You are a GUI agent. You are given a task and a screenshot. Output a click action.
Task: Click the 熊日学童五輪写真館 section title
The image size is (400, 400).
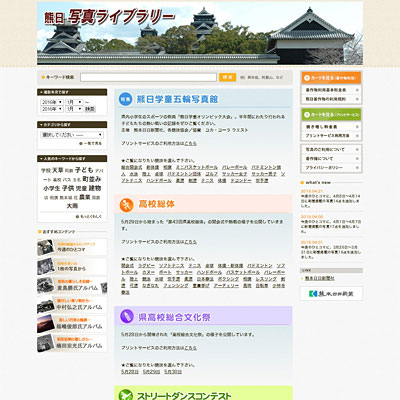(x=177, y=99)
